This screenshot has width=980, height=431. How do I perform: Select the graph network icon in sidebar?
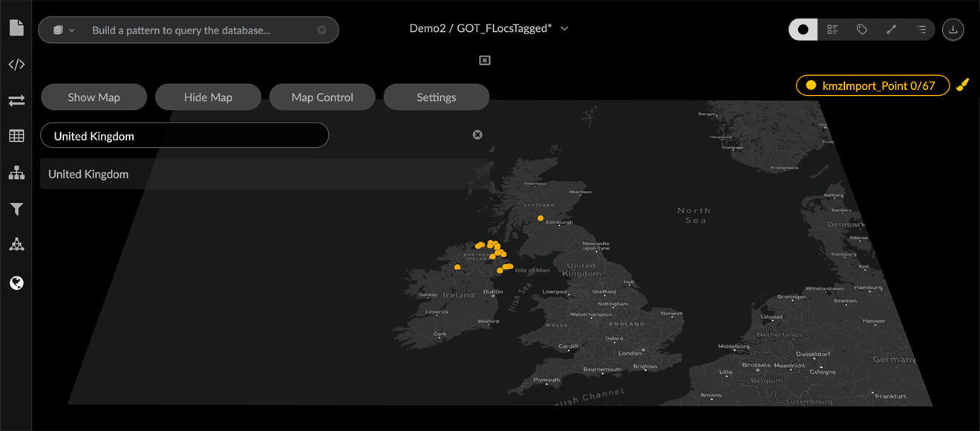point(16,244)
